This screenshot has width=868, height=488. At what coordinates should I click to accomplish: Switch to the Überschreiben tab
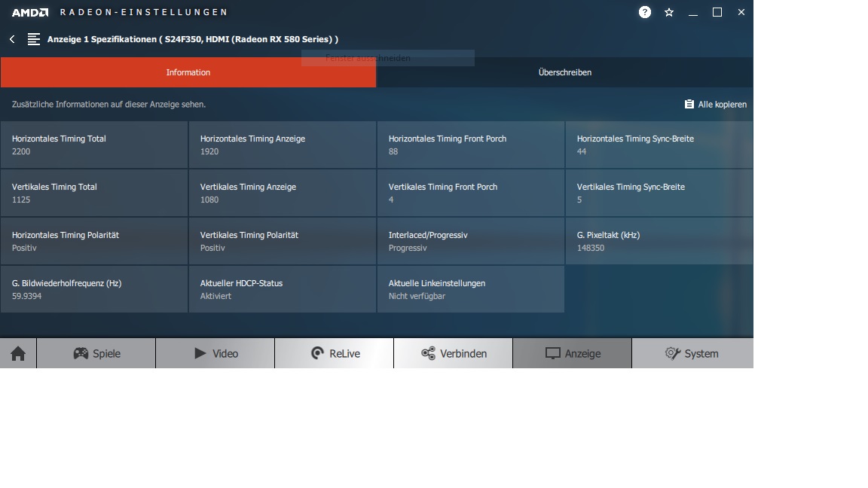[564, 72]
